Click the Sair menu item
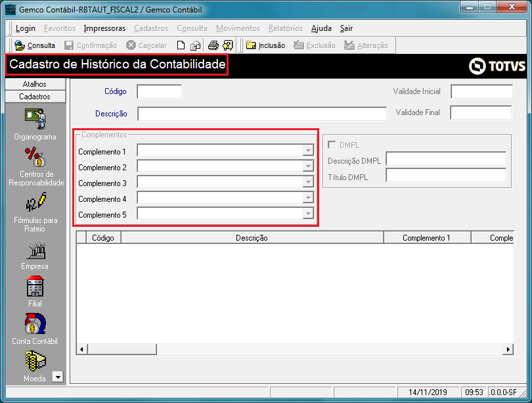 coord(346,28)
